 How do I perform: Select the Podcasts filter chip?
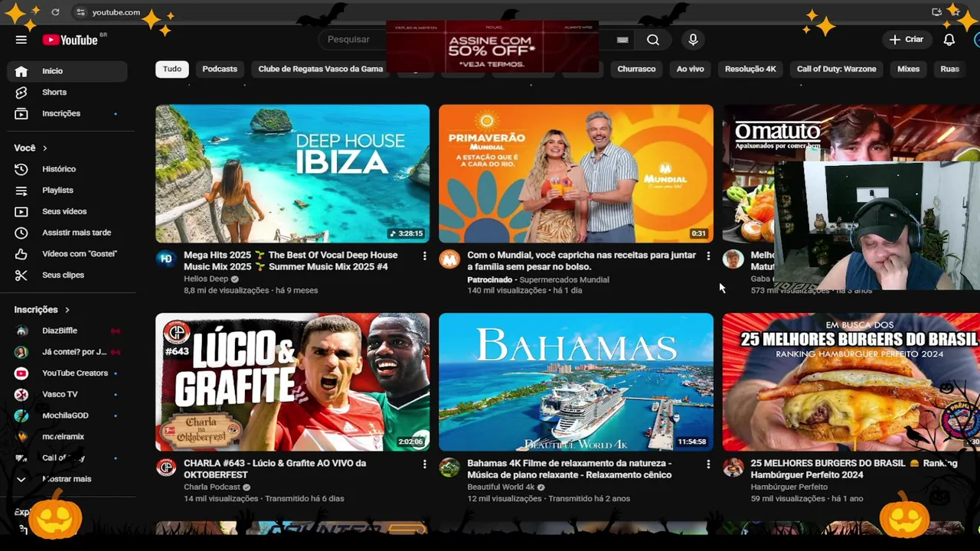[220, 69]
